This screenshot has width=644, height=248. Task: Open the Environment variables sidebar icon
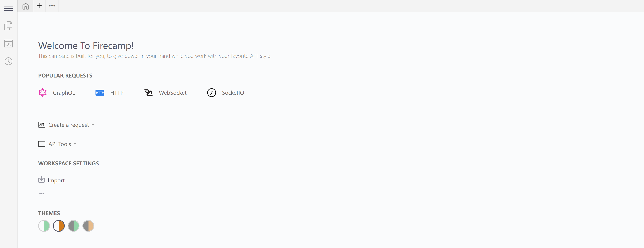(8, 44)
